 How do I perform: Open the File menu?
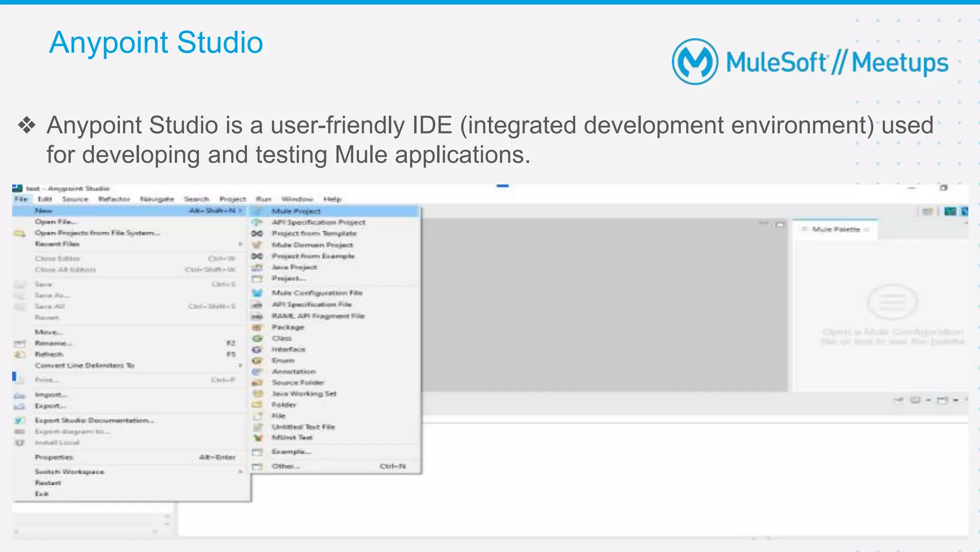pyautogui.click(x=21, y=199)
